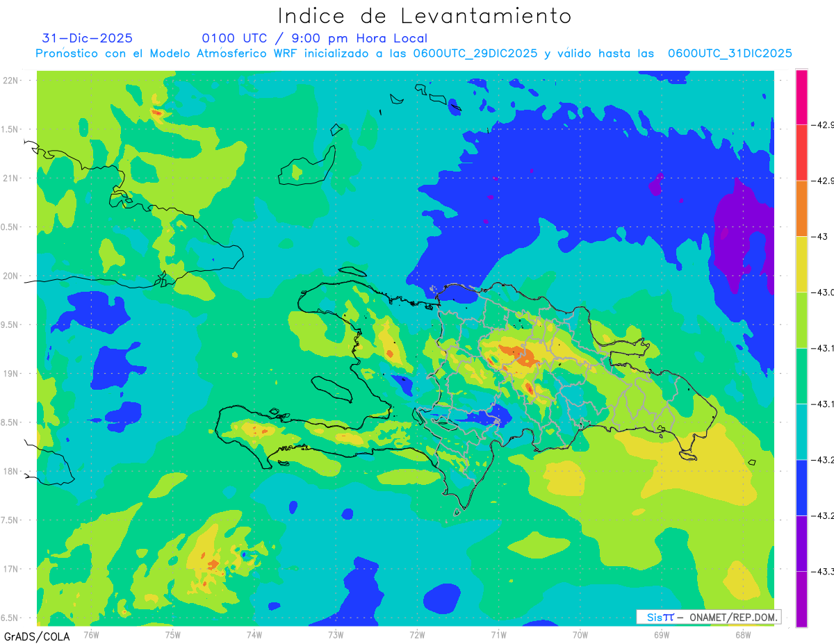Click the '1.5N' latitude axis label
Image resolution: width=834 pixels, height=644 pixels.
point(10,129)
